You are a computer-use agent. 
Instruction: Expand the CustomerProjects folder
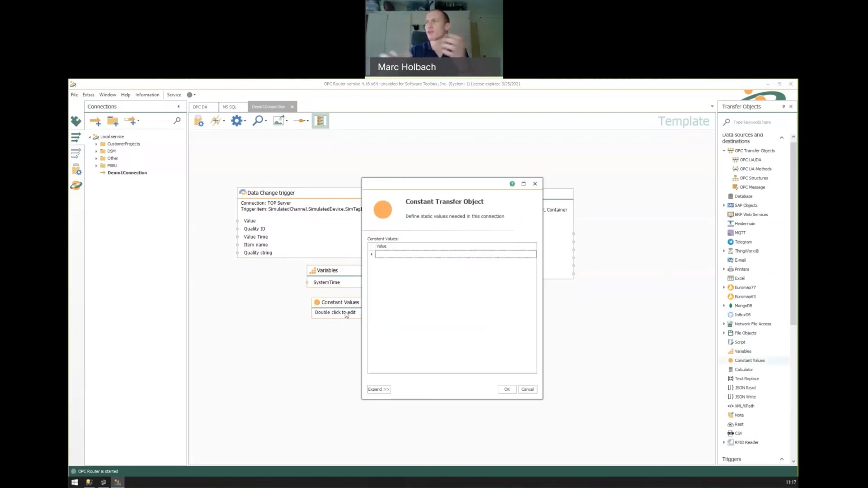pyautogui.click(x=96, y=144)
